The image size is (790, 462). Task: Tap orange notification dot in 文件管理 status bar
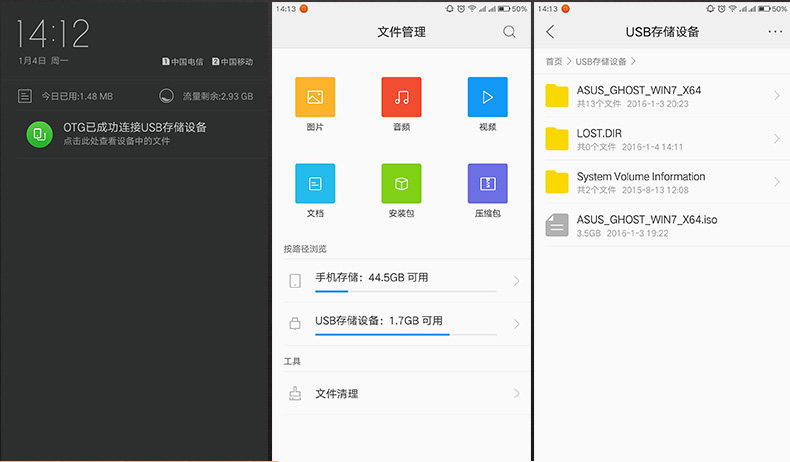(x=304, y=9)
